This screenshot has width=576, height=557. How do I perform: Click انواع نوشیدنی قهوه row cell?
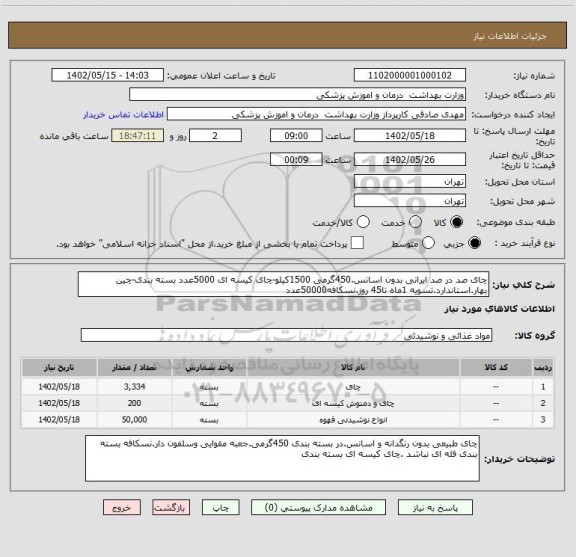coord(353,420)
